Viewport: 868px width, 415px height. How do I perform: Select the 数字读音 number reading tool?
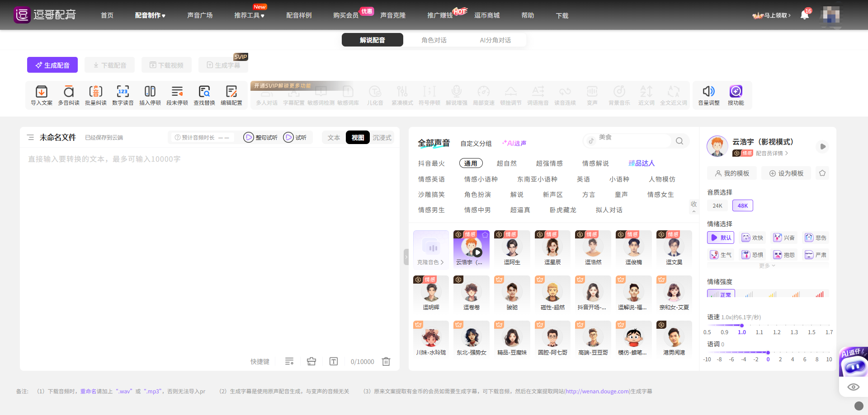[123, 95]
